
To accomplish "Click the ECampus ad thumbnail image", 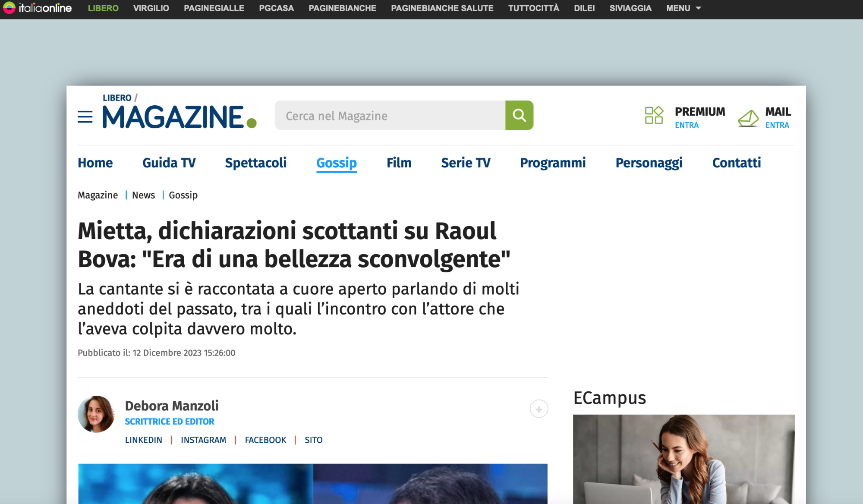I will click(683, 459).
